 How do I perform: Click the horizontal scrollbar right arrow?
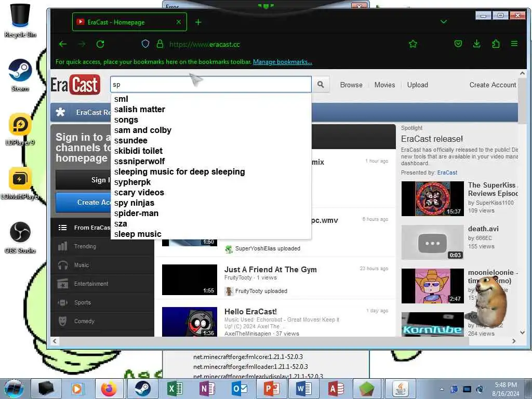[x=514, y=341]
